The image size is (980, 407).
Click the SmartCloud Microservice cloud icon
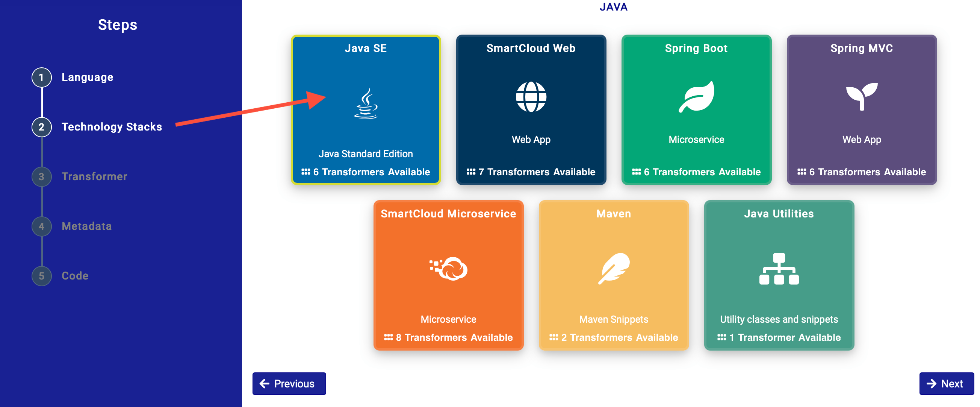click(x=449, y=269)
